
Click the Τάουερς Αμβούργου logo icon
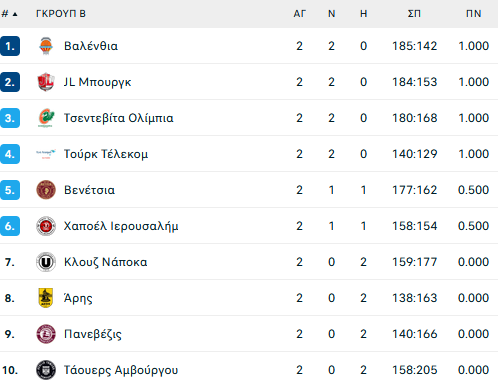click(x=46, y=370)
